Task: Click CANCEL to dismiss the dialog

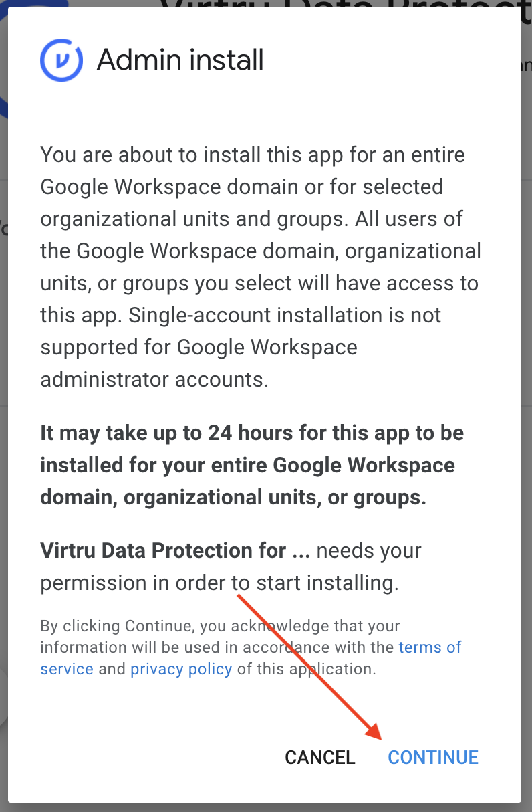Action: (319, 757)
